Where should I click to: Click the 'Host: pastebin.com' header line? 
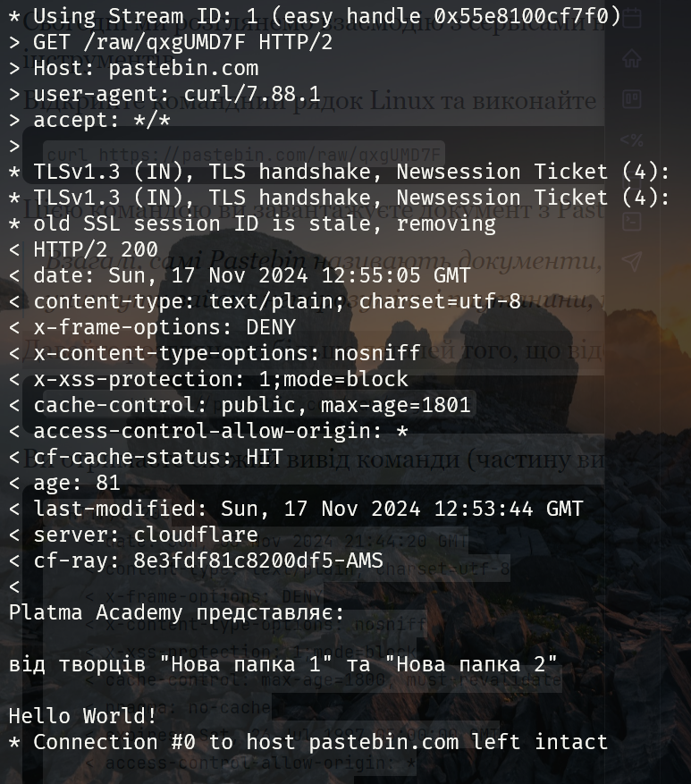click(145, 68)
